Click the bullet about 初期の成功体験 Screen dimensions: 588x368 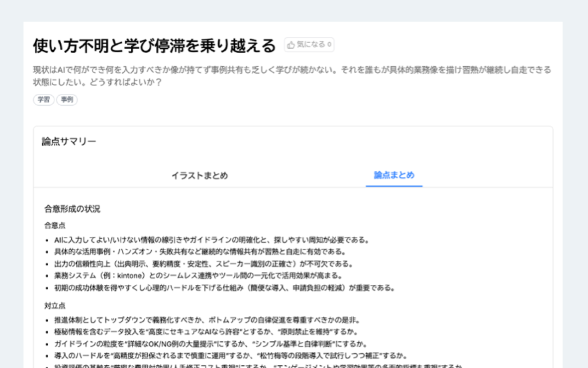[x=225, y=288]
